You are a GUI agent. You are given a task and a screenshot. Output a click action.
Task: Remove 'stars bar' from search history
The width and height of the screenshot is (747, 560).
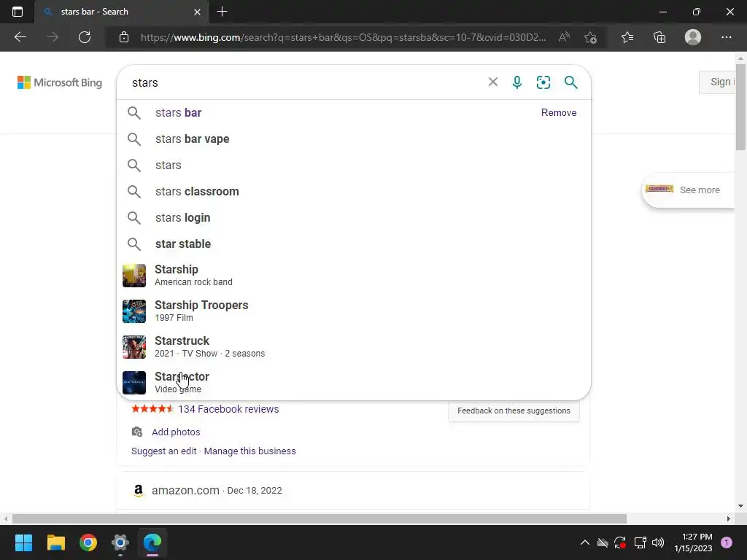tap(558, 113)
